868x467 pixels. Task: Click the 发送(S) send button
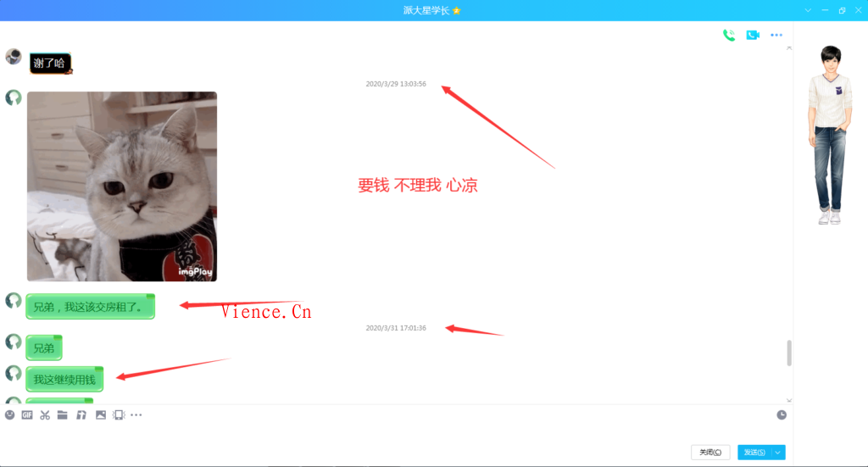click(x=754, y=453)
